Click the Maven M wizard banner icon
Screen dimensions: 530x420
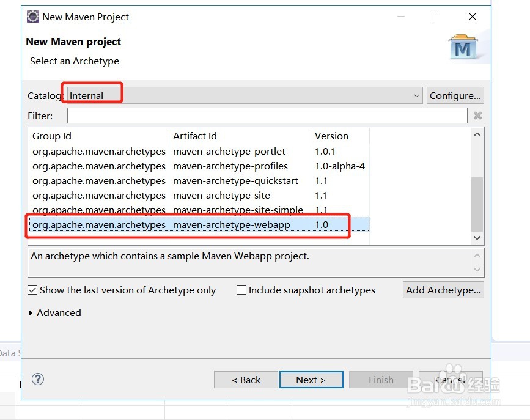coord(463,47)
